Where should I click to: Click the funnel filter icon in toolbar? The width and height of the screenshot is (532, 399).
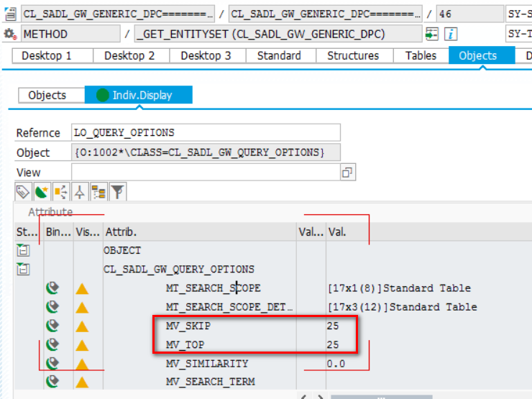point(118,192)
